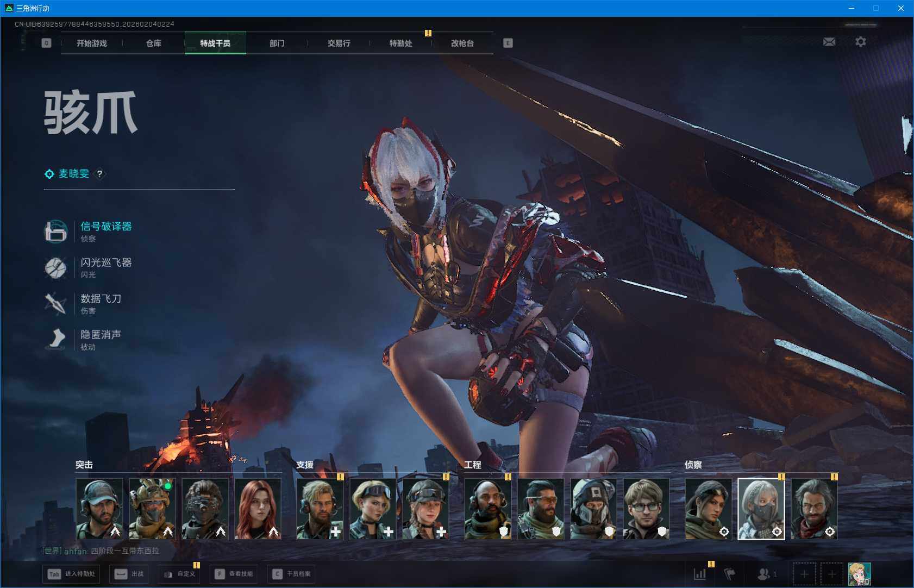Open the flag icon in bottom bar
This screenshot has width=914, height=588.
pos(729,574)
